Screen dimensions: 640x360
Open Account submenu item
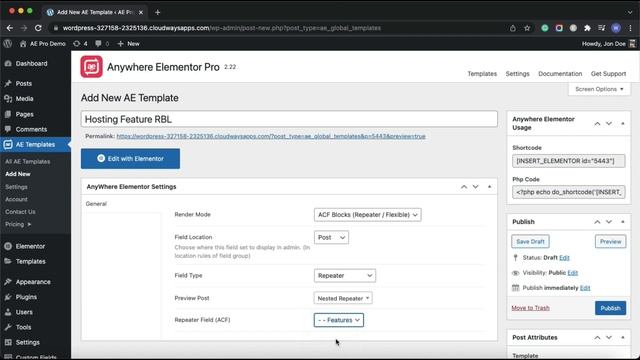[16, 200]
